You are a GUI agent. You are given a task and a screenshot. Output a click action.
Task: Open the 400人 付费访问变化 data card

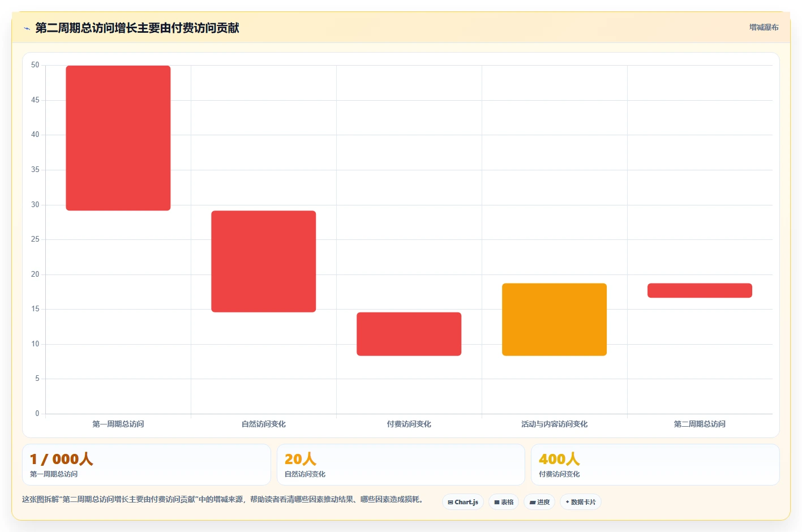pyautogui.click(x=655, y=465)
